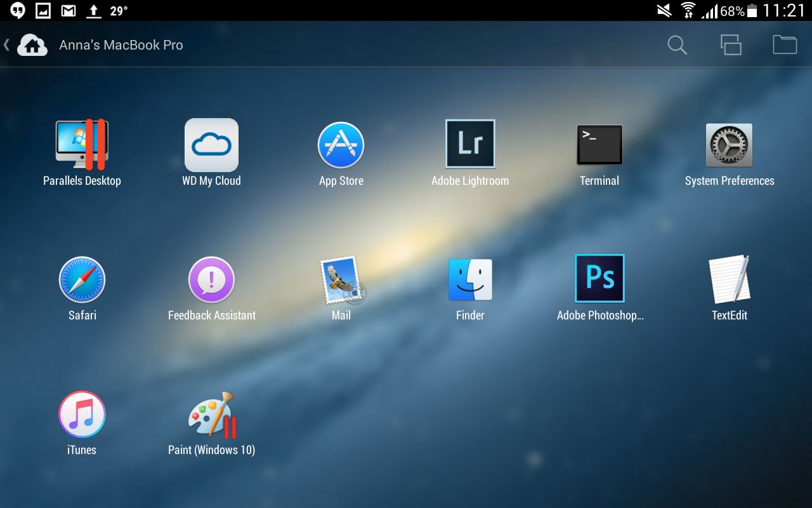Show open windows switcher
812x508 pixels.
[x=731, y=45]
